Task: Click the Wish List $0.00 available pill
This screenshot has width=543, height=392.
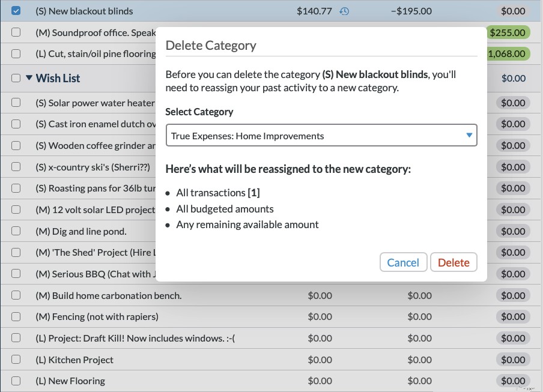Action: (513, 78)
